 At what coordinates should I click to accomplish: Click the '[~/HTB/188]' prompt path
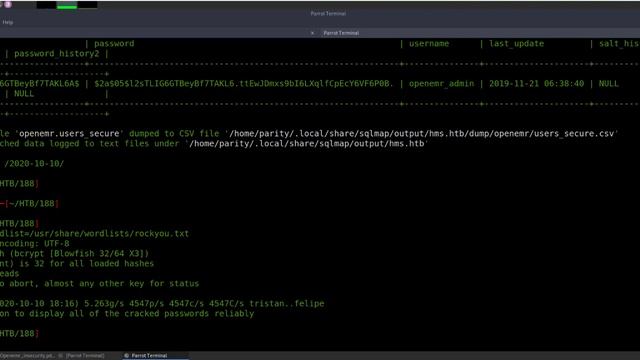point(32,204)
